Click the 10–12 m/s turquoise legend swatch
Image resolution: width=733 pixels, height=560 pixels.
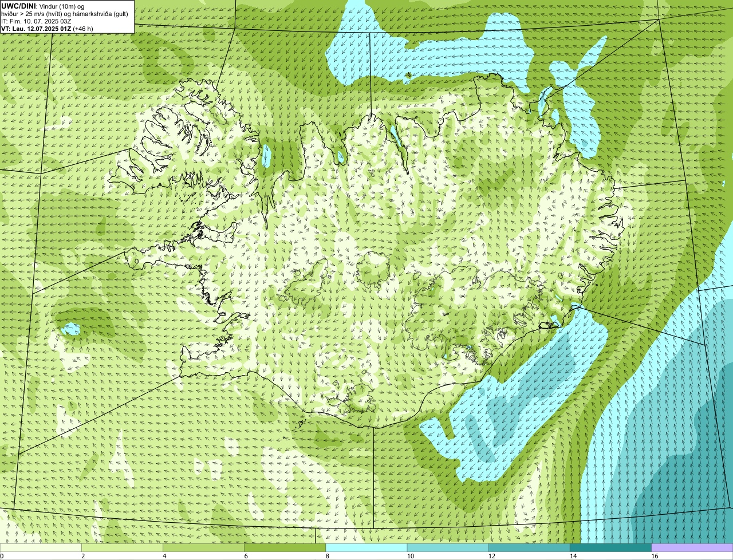(448, 547)
